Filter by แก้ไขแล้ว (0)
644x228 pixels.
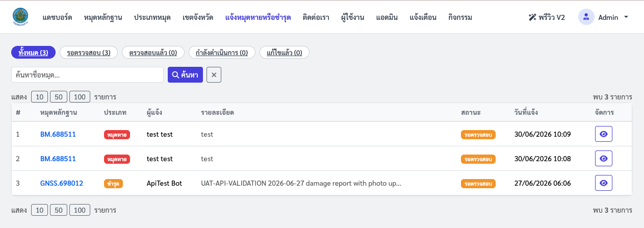tap(285, 53)
